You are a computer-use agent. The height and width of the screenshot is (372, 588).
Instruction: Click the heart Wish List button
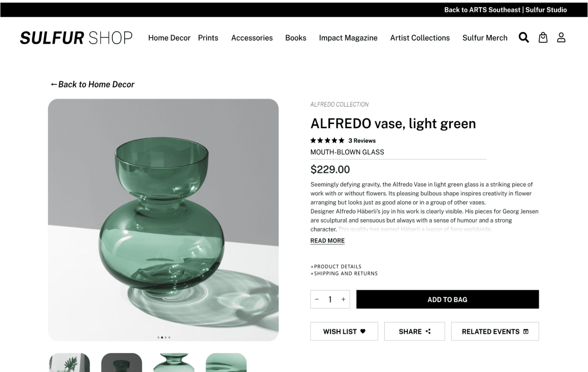pos(344,331)
